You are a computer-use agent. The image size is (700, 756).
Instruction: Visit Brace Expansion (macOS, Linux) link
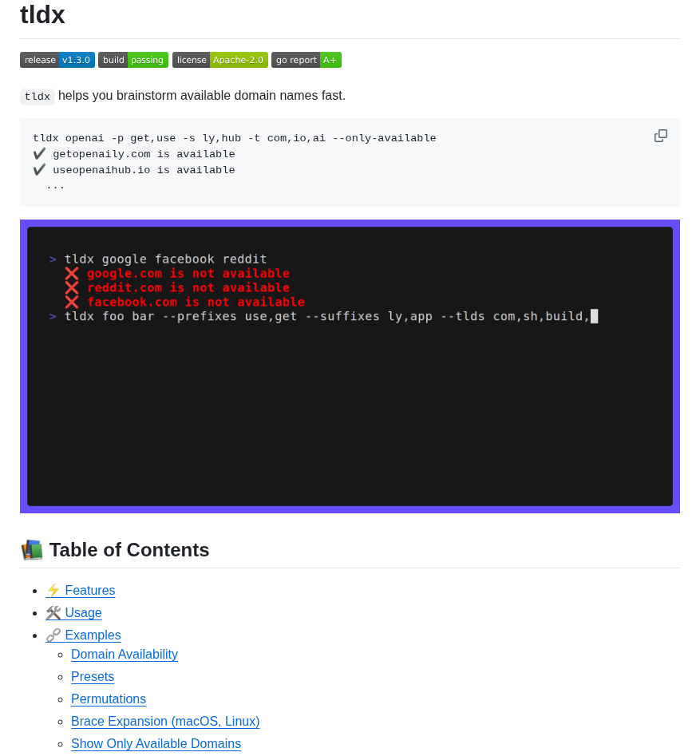(165, 722)
